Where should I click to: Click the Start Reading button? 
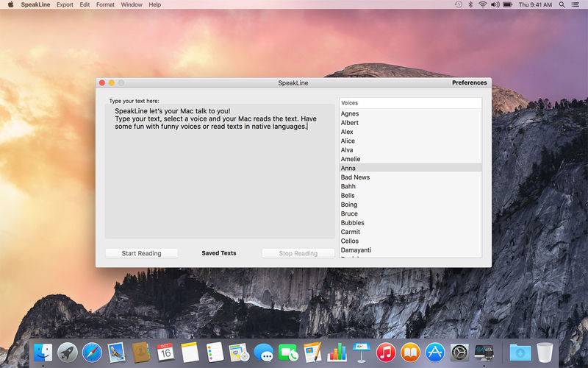pyautogui.click(x=141, y=253)
